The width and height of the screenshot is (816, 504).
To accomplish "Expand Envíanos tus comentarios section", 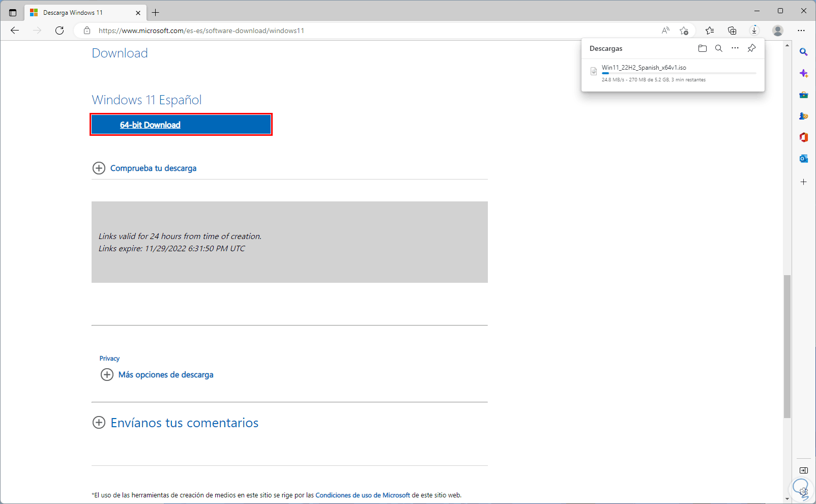I will click(176, 423).
